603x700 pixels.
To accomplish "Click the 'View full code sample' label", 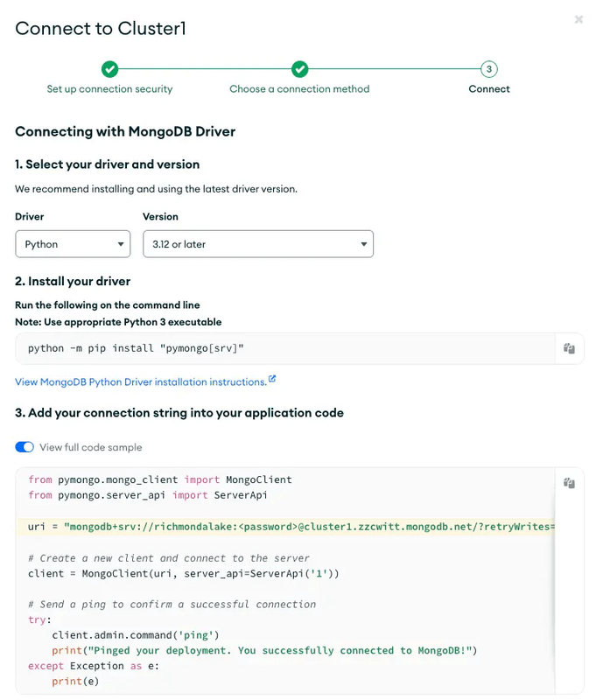I will (91, 447).
